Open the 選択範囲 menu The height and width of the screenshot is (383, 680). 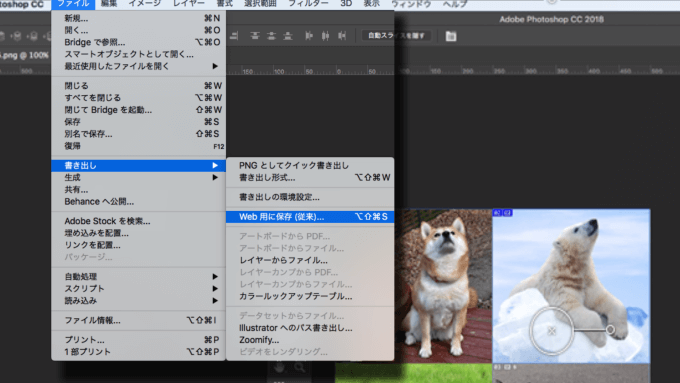(x=260, y=4)
